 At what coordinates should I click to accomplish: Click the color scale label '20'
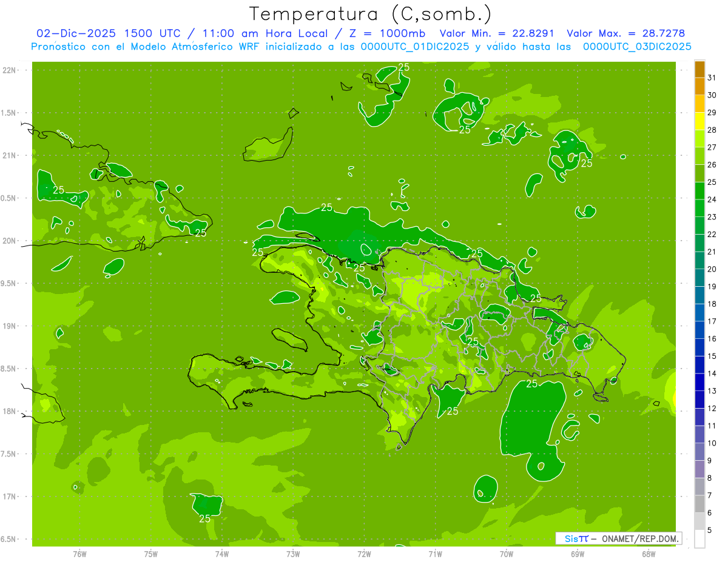[x=712, y=269]
